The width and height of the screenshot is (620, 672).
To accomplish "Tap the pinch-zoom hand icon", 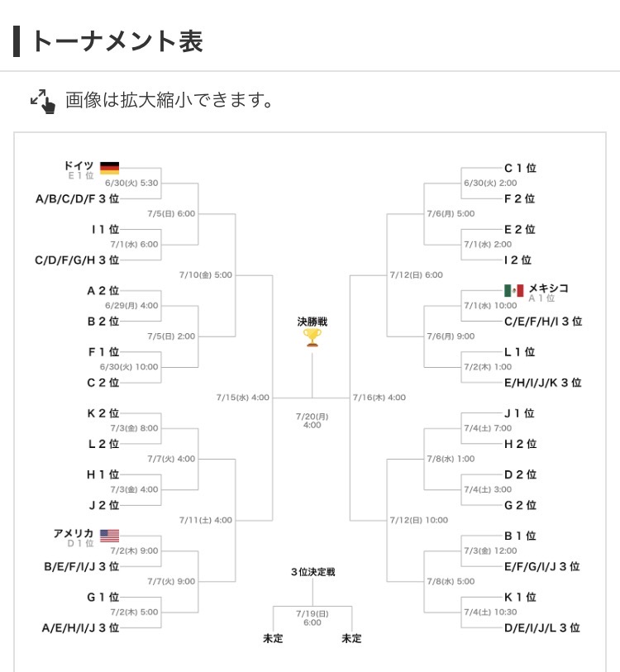I will 43,101.
